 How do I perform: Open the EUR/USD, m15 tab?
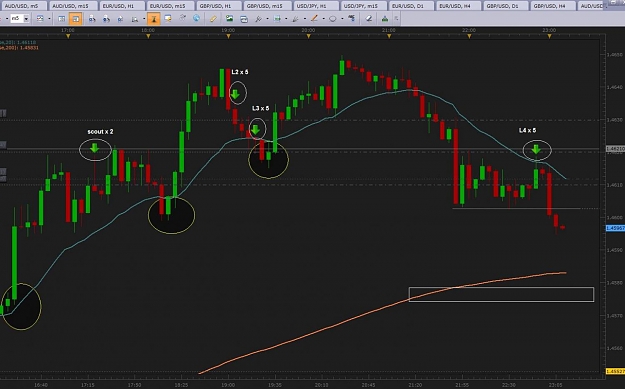click(170, 6)
